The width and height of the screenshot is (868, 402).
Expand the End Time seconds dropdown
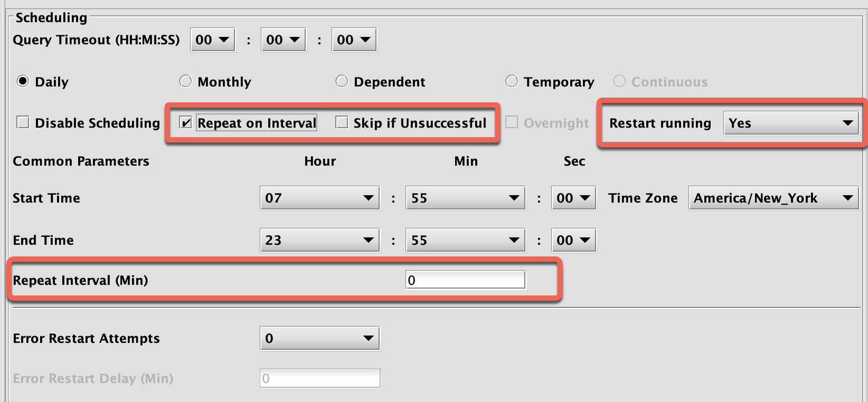tap(573, 240)
